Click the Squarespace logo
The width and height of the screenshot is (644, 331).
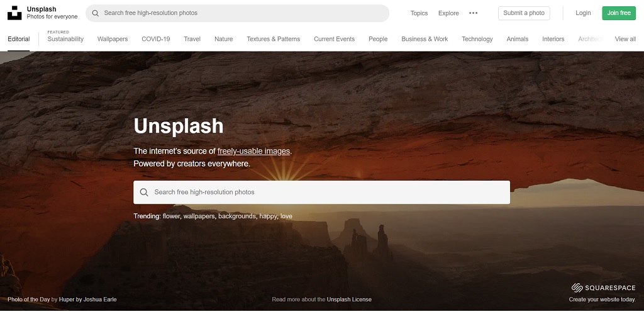603,288
